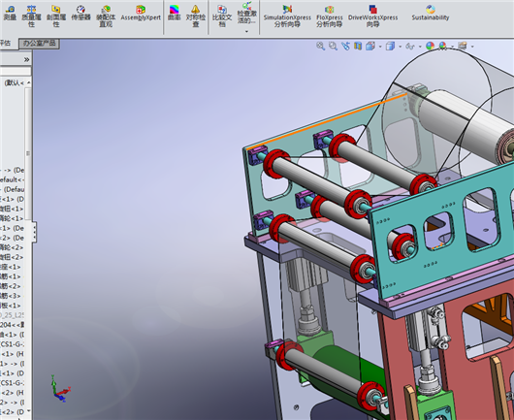The image size is (514, 420).
Task: Toggle the Section View icon
Action: coord(358,46)
